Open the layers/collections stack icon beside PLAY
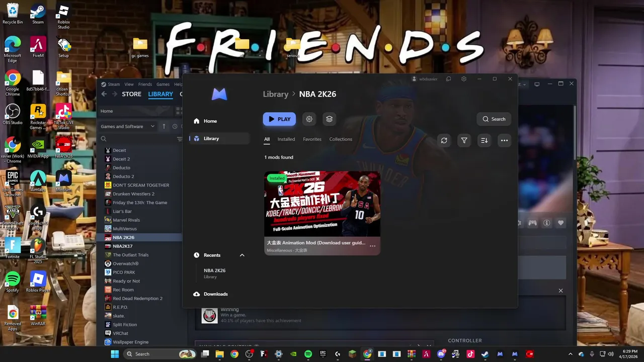Image resolution: width=644 pixels, height=362 pixels. 330,119
